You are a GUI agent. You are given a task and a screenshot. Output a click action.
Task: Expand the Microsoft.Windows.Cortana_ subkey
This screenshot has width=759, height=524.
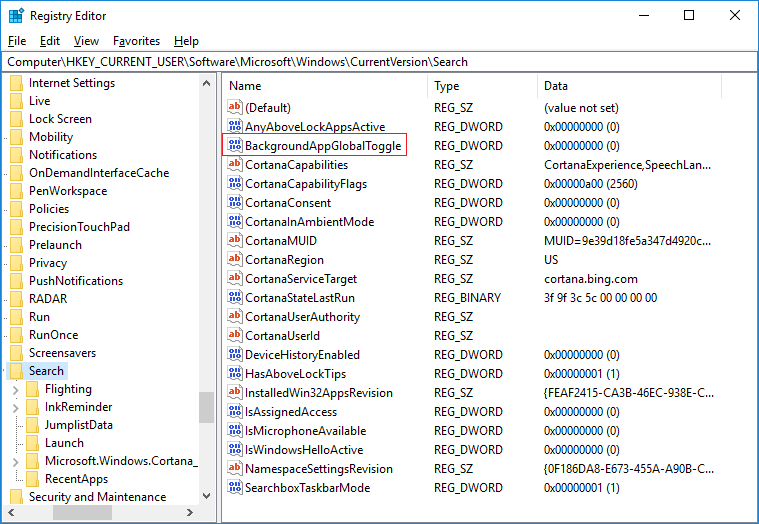pyautogui.click(x=15, y=462)
